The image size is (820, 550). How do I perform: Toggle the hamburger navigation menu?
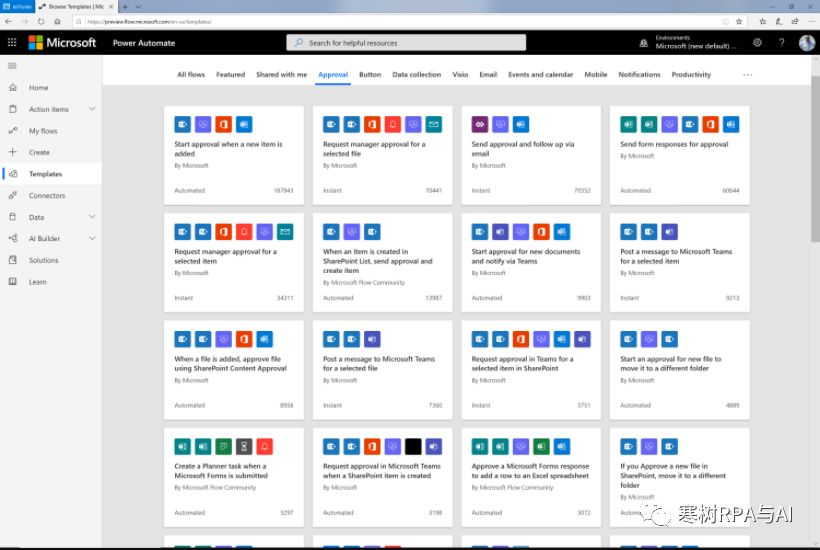click(12, 66)
